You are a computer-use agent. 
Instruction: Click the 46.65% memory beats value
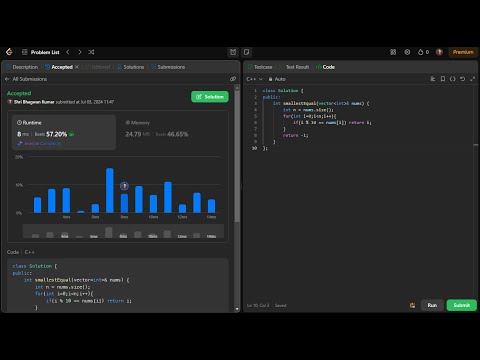(177, 134)
